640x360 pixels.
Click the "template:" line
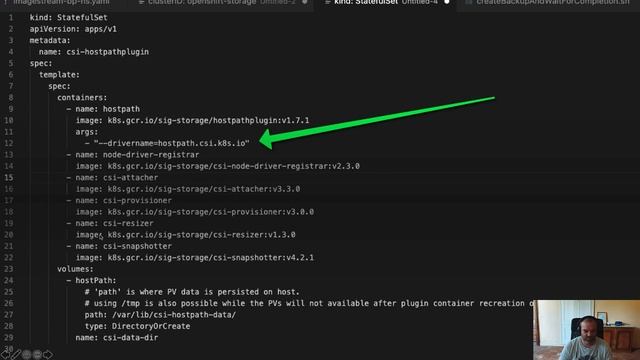click(x=59, y=75)
